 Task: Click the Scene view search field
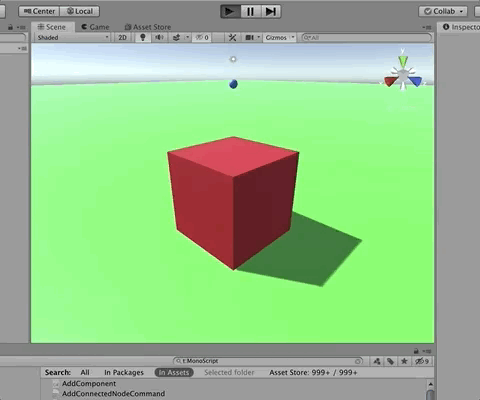point(366,37)
